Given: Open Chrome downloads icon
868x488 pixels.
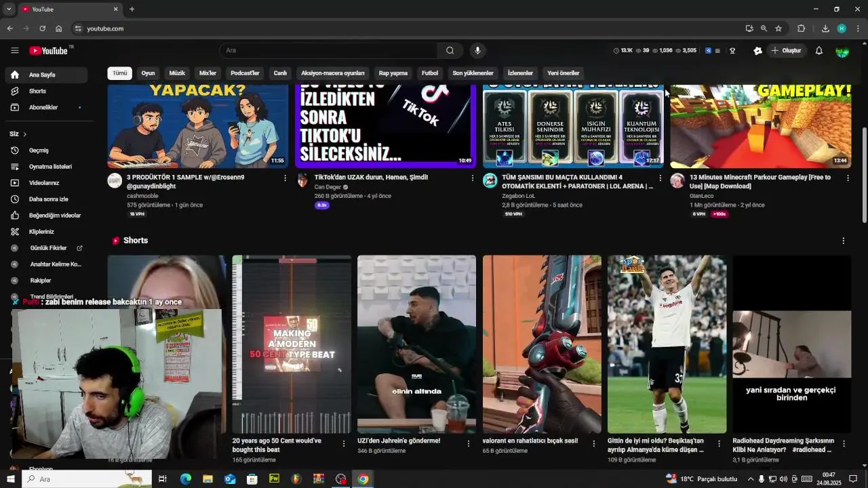Looking at the screenshot, I should 825,28.
